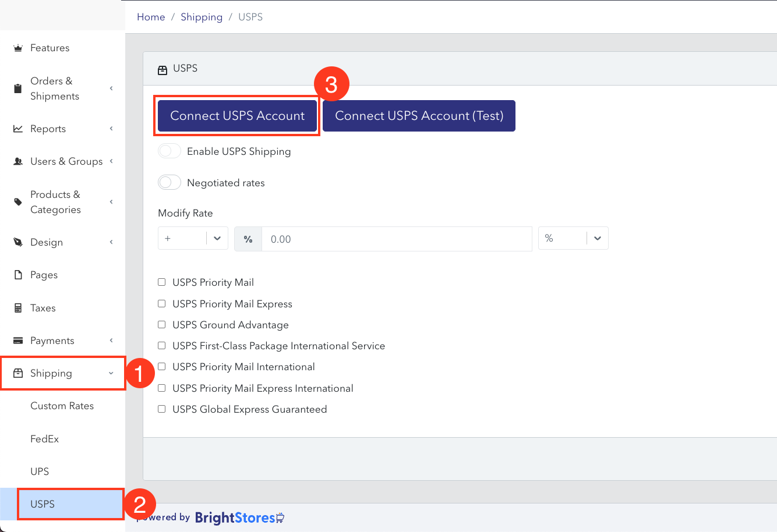Screen dimensions: 777x532
Task: Click the Modify Rate amount field
Action: (397, 239)
